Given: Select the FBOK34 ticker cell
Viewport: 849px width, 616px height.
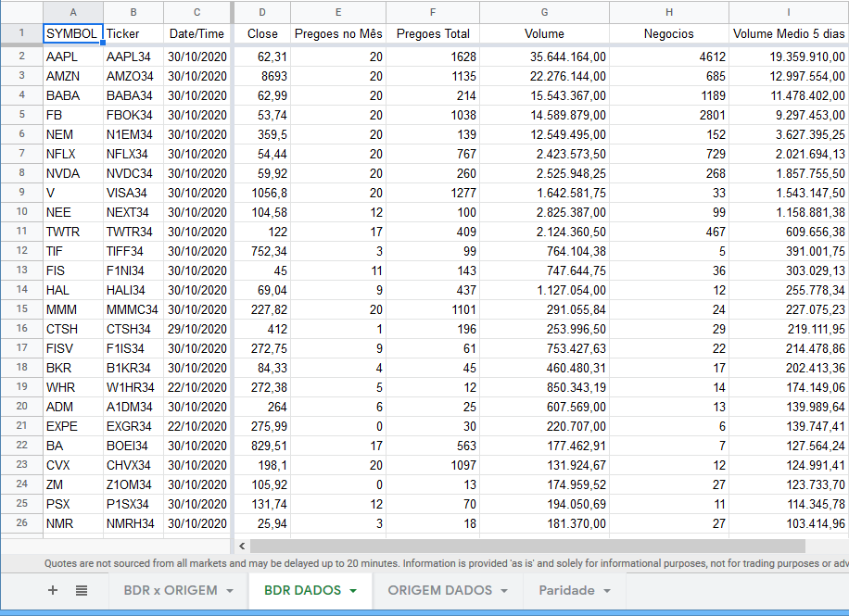Looking at the screenshot, I should (133, 115).
